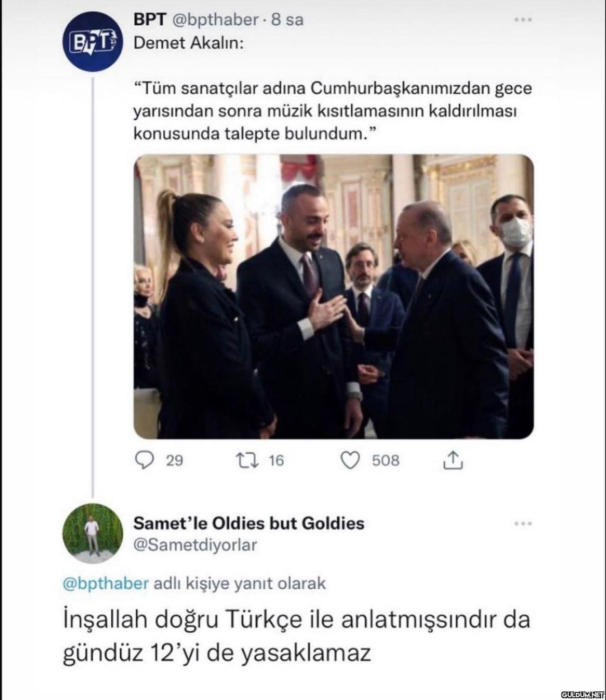
Task: Open the @bpthaber handle beside the BPT name
Action: click(214, 20)
